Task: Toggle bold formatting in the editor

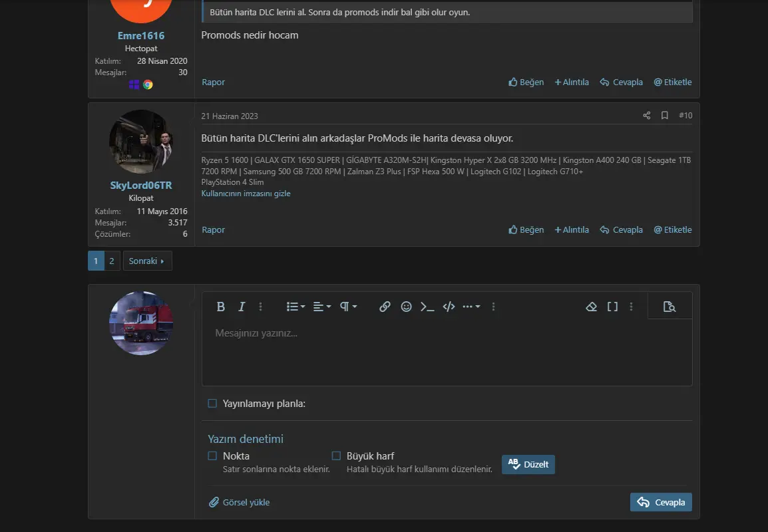Action: click(220, 307)
